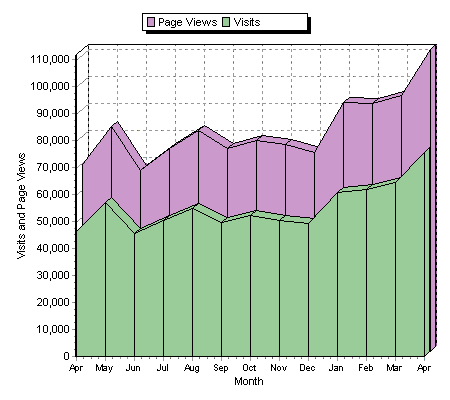Click the 'Dec' x-axis label

[307, 368]
